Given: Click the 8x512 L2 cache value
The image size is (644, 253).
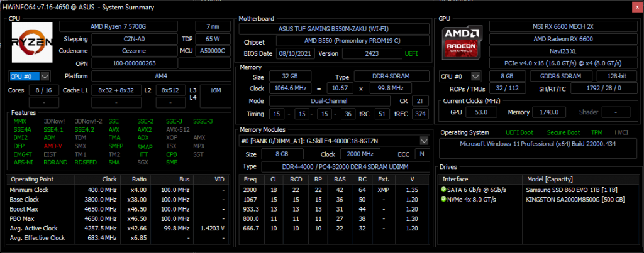Looking at the screenshot, I should (x=170, y=90).
